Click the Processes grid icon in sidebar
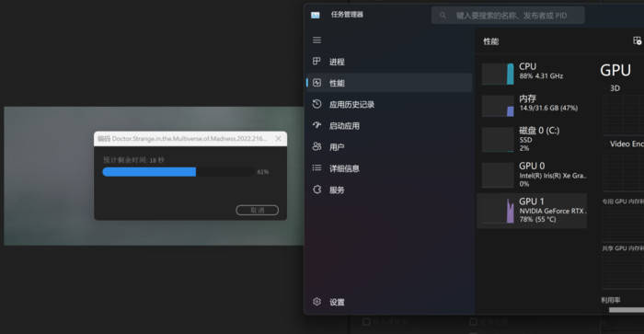Image resolution: width=644 pixels, height=334 pixels. [x=316, y=62]
